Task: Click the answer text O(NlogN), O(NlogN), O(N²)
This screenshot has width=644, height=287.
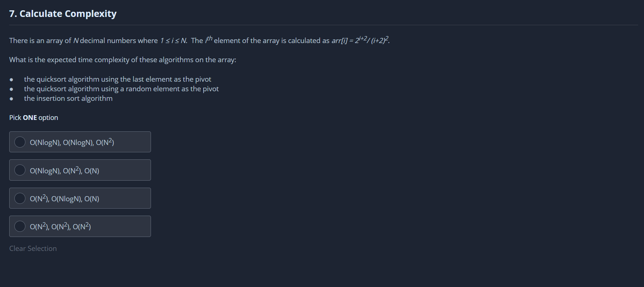Action: [72, 142]
